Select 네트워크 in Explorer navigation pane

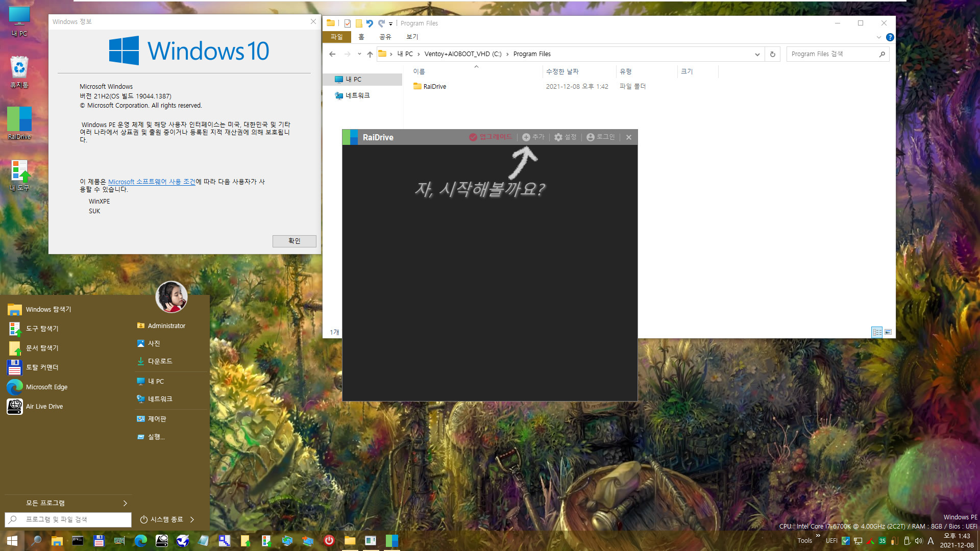click(353, 95)
